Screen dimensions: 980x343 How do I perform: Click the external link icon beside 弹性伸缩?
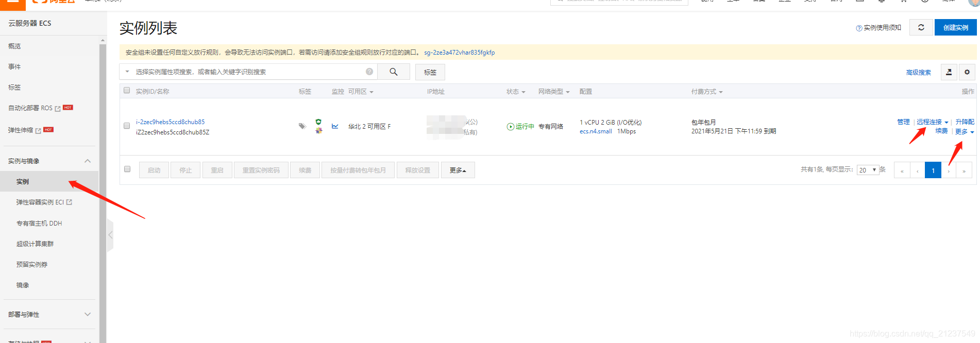click(x=38, y=131)
